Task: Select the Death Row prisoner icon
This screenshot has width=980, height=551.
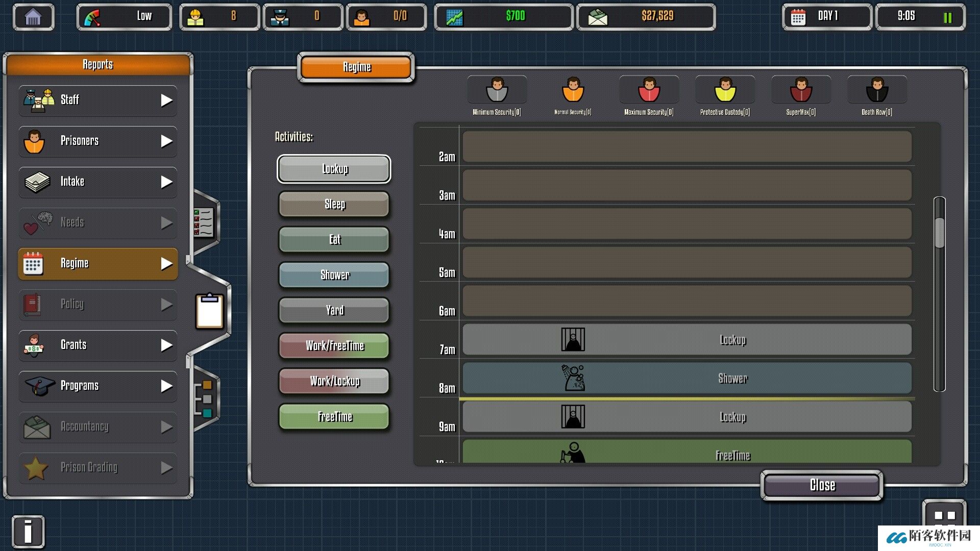Action: pos(877,90)
